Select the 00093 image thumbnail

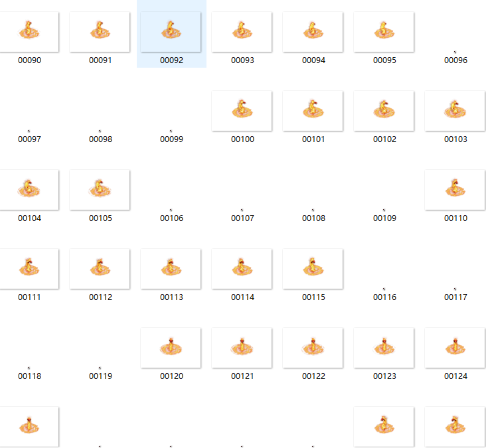click(x=242, y=32)
